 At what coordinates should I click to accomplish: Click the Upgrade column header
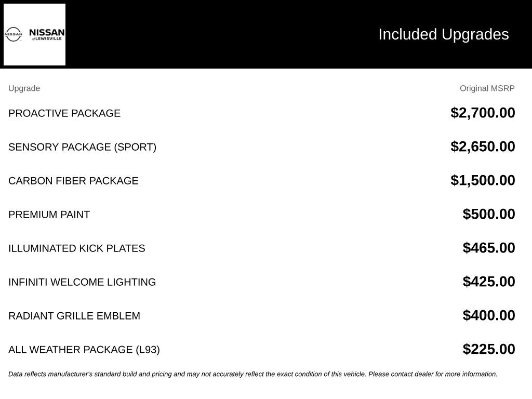[x=24, y=88]
